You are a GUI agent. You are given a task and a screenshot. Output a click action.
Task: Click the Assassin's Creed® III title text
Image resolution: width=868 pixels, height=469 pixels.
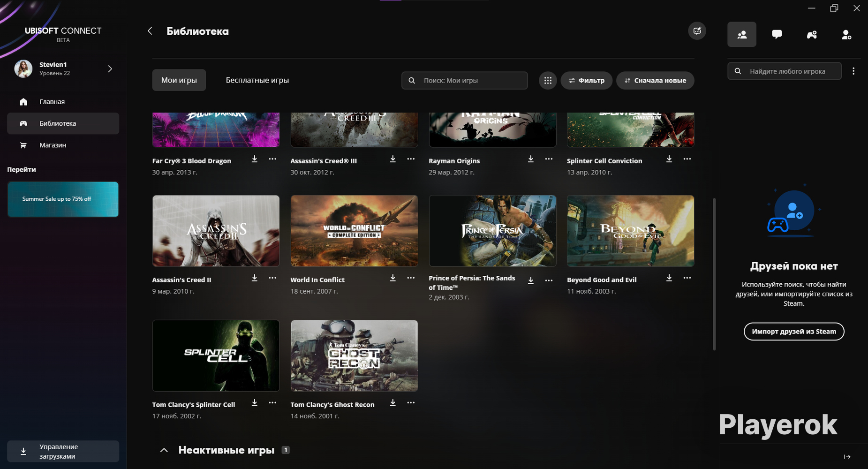click(x=324, y=161)
